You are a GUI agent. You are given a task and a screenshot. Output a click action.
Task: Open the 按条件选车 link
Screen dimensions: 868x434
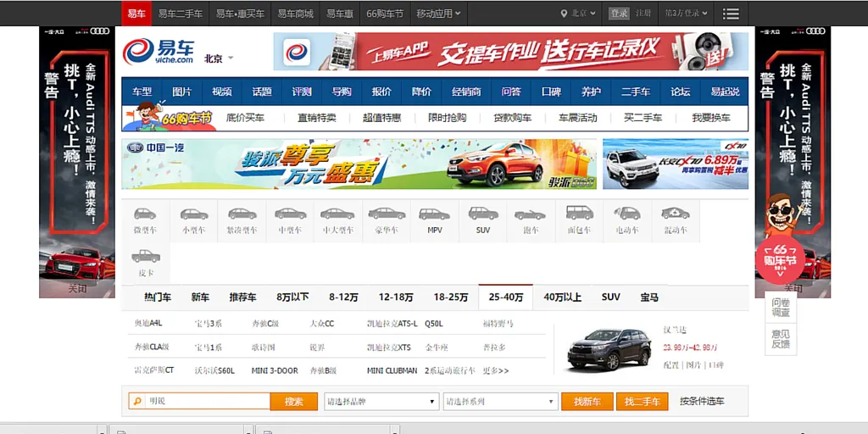[702, 401]
